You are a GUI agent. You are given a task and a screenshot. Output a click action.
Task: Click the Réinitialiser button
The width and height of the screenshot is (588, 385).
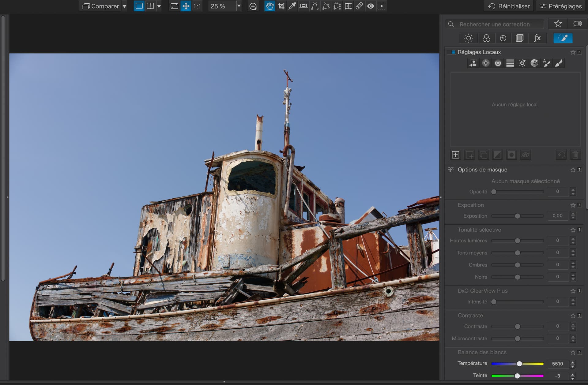point(509,6)
